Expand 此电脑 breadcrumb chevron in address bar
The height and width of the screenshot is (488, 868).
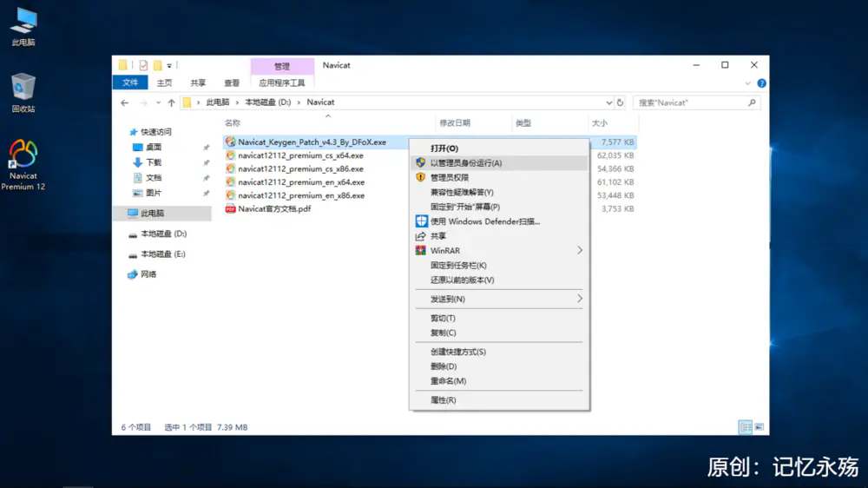pos(237,102)
